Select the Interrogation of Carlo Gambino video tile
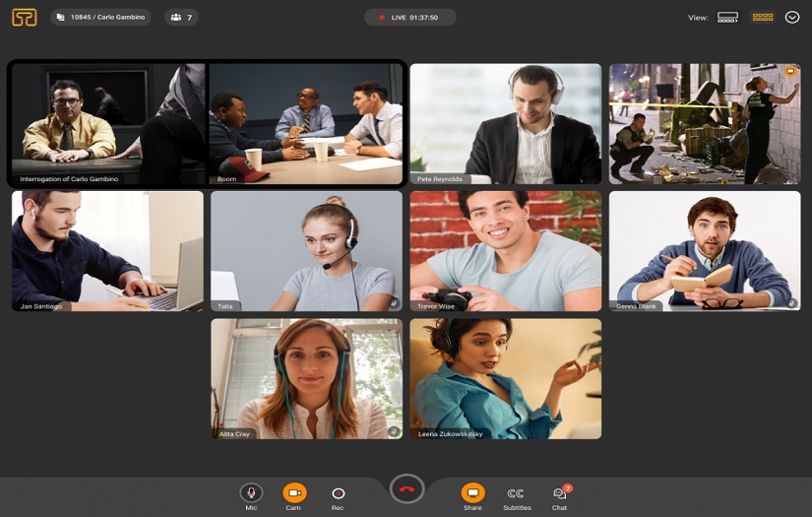This screenshot has width=812, height=517. (107, 123)
